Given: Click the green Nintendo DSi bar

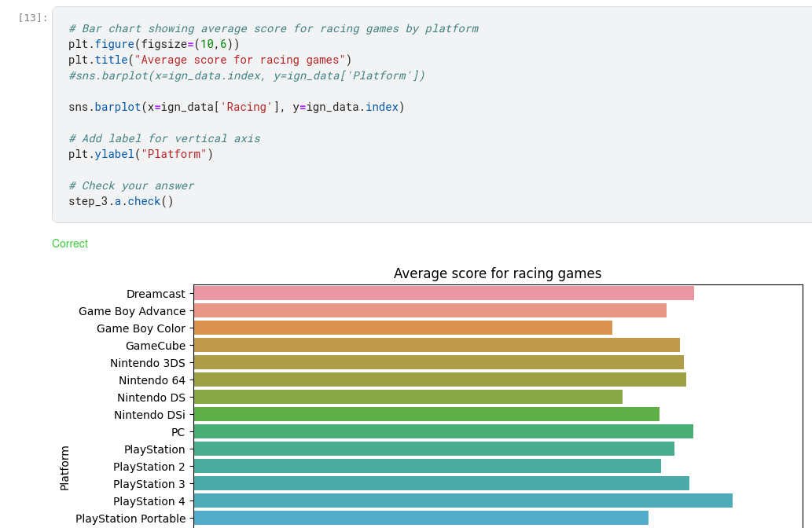Looking at the screenshot, I should [426, 414].
